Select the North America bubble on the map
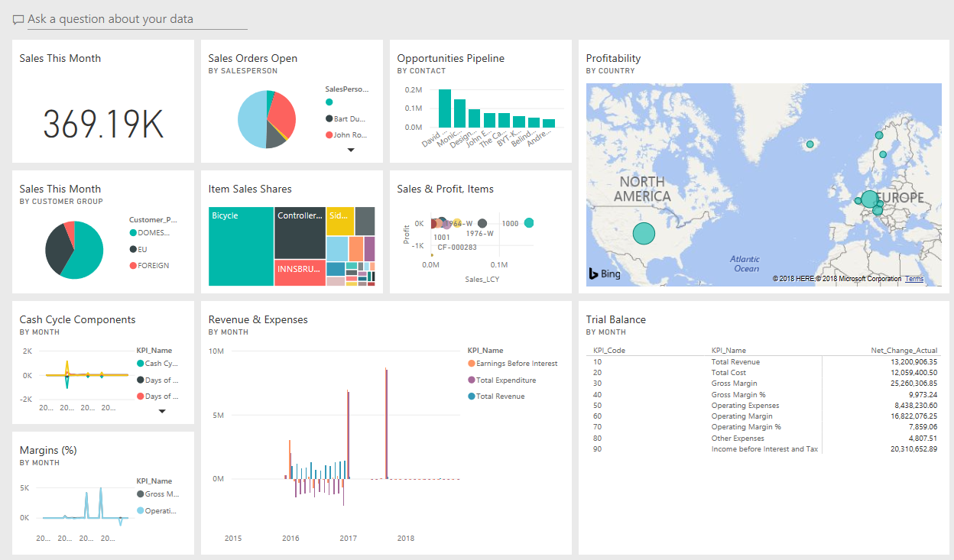 [x=644, y=233]
